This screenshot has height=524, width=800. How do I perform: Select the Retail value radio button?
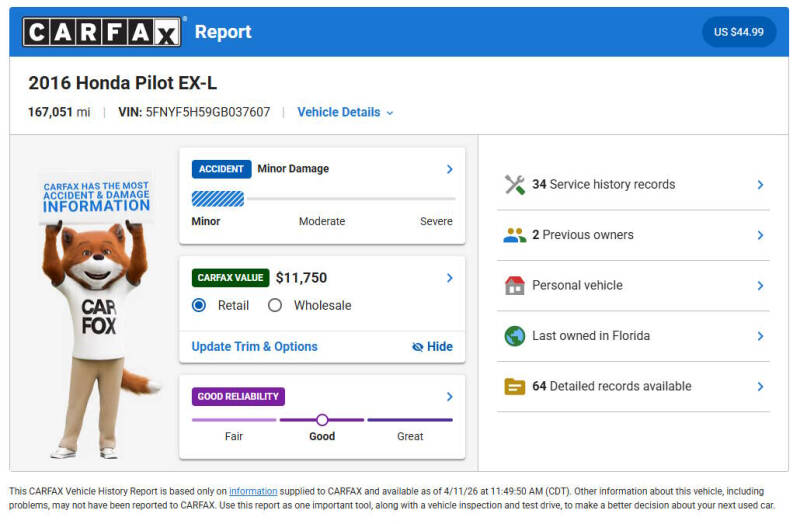click(x=199, y=305)
